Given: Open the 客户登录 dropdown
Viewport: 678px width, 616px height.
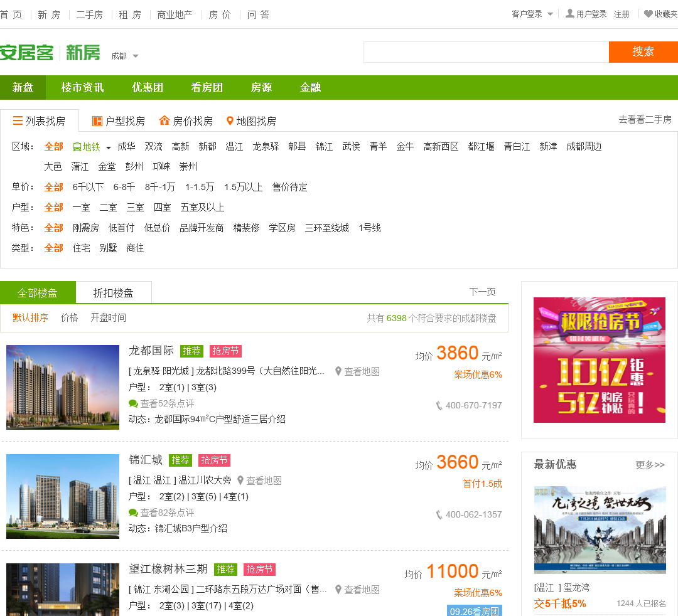Looking at the screenshot, I should 532,14.
